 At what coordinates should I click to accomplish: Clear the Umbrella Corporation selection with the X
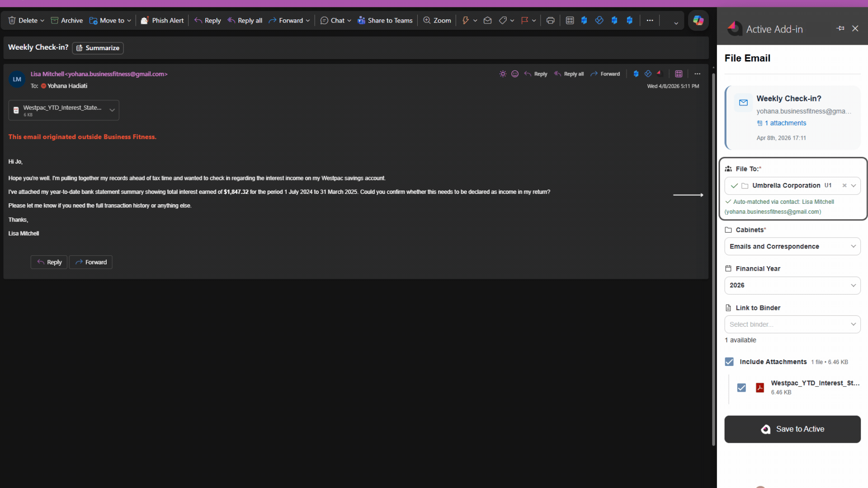(x=844, y=186)
